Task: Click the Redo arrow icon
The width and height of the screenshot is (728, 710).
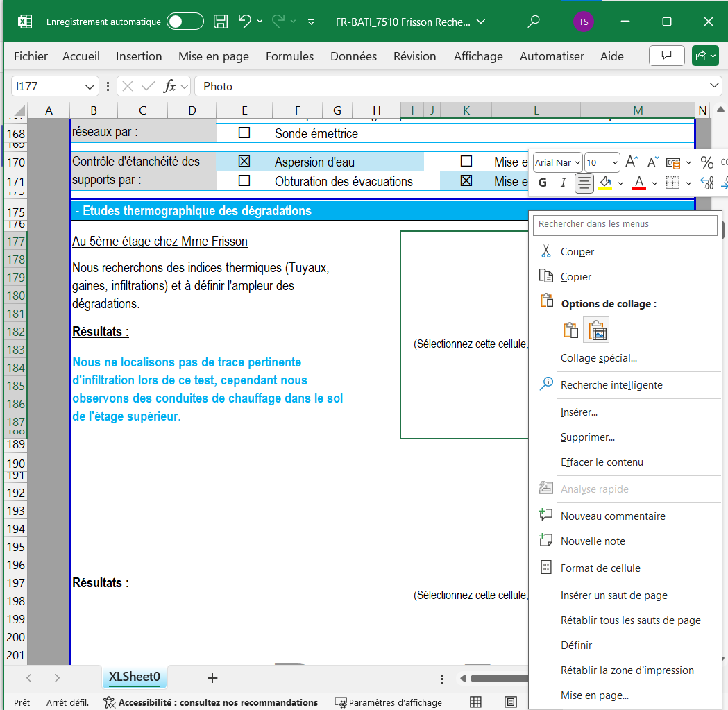Action: [278, 22]
